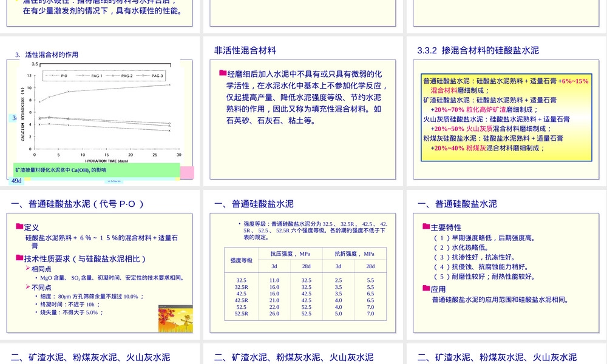Click '（5）耐磨性较好；耐热性能较好。'

[x=484, y=277]
